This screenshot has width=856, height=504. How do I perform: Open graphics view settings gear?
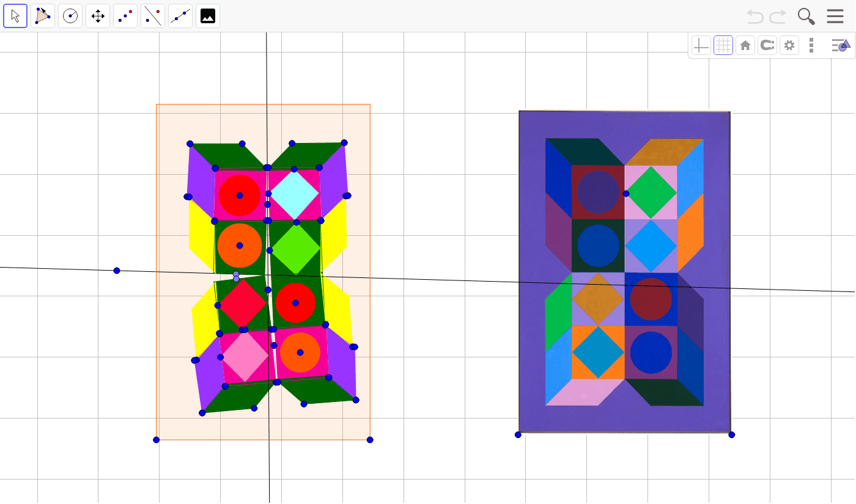pos(789,45)
